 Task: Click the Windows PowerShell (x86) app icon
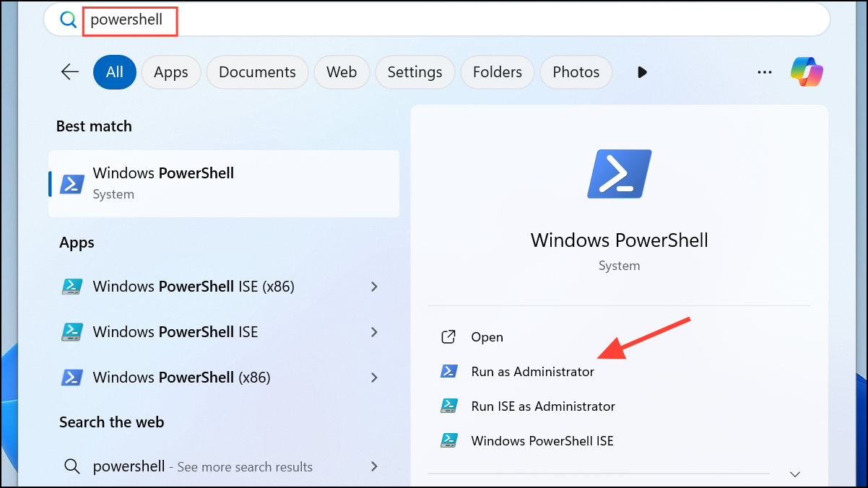click(71, 377)
